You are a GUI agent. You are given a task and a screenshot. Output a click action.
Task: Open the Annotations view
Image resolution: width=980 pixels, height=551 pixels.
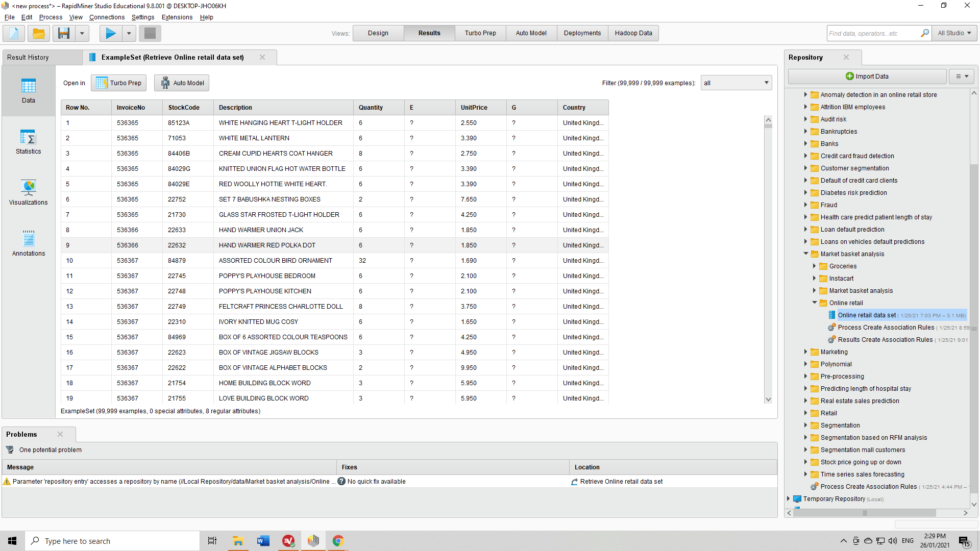coord(29,244)
